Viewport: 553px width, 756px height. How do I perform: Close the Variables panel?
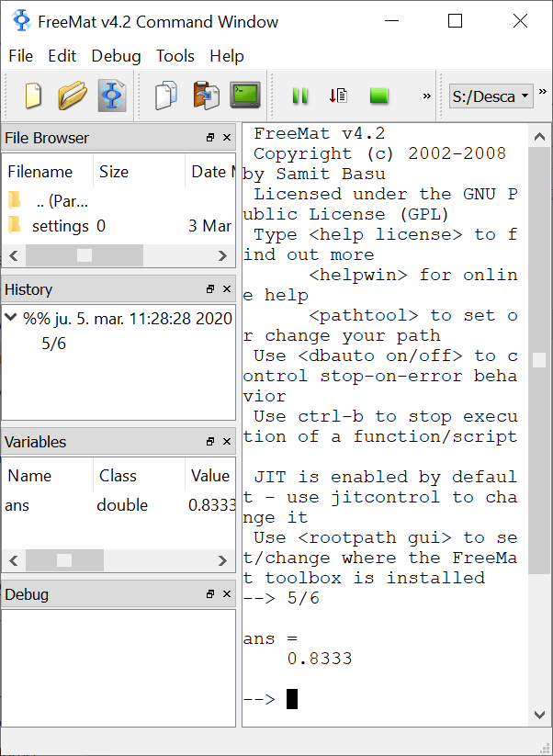[x=226, y=442]
